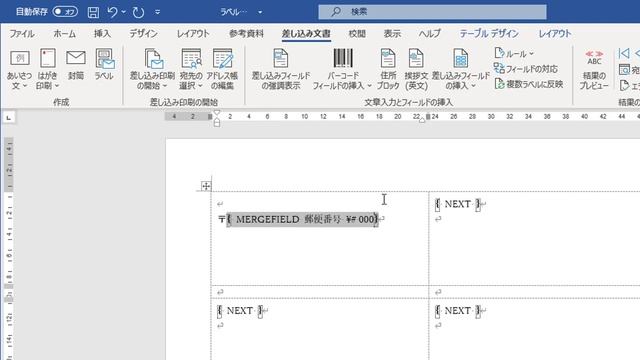Click the tab selector ruler corner button
The width and height of the screenshot is (640, 360).
[x=9, y=118]
